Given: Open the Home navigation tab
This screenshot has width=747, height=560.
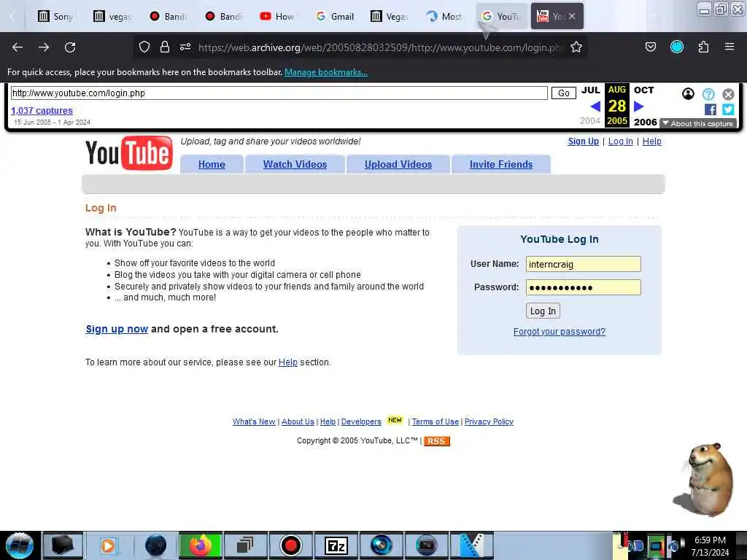Looking at the screenshot, I should pos(212,164).
